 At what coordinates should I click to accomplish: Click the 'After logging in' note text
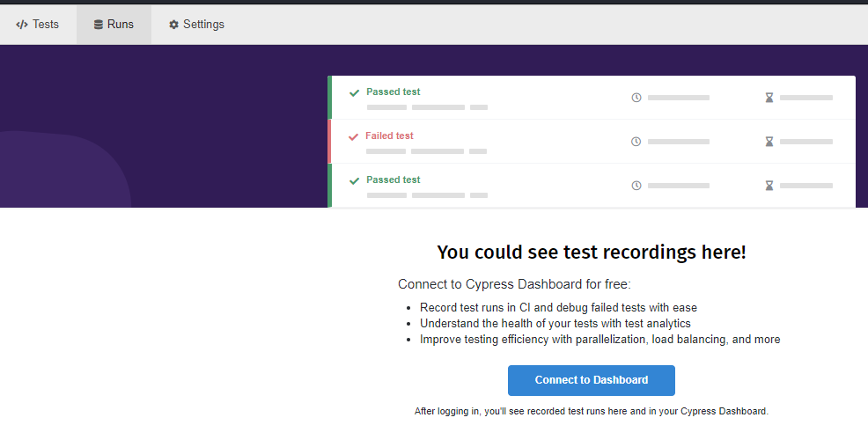(x=592, y=411)
